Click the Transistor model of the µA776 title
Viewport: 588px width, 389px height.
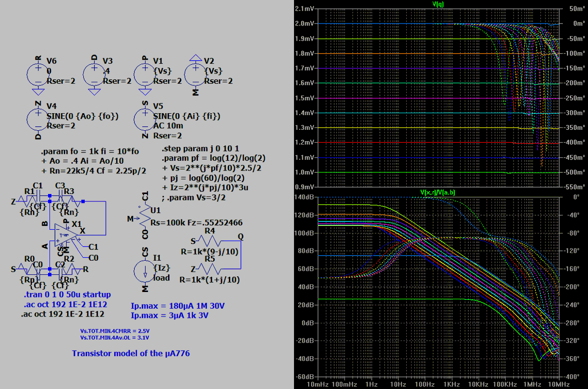tap(131, 353)
